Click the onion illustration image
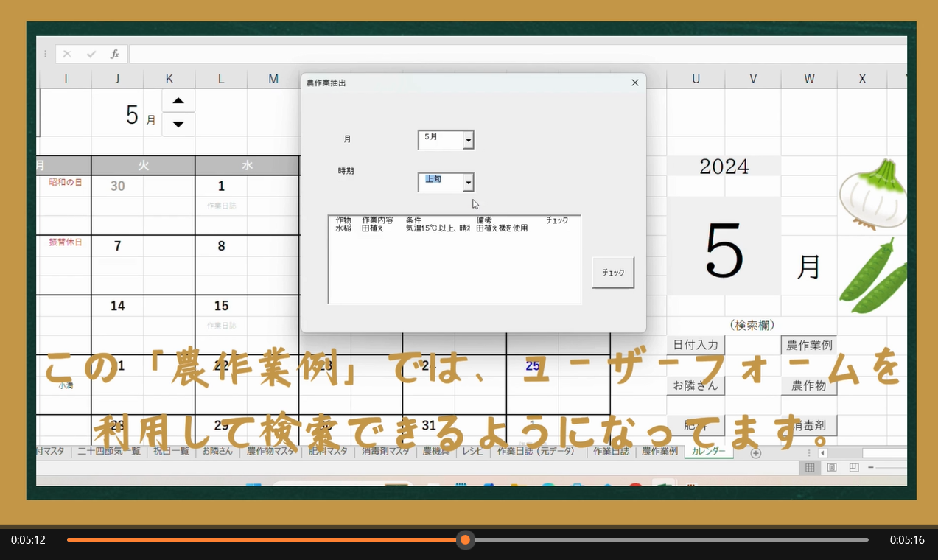Viewport: 938px width, 560px height. (874, 194)
